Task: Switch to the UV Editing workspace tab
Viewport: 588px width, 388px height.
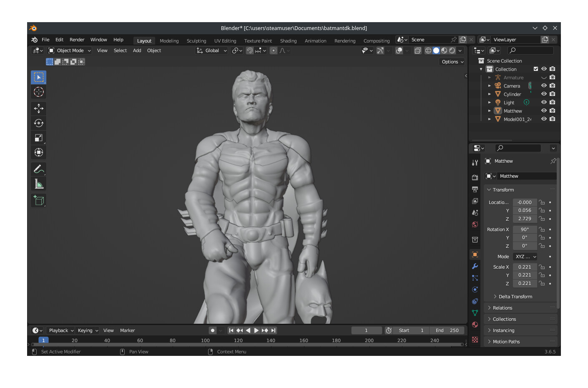Action: pyautogui.click(x=225, y=41)
